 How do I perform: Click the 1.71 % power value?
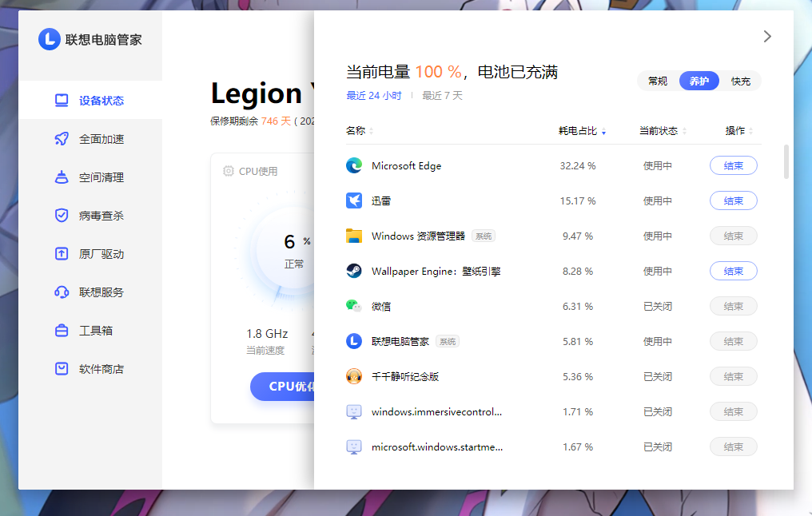[578, 411]
